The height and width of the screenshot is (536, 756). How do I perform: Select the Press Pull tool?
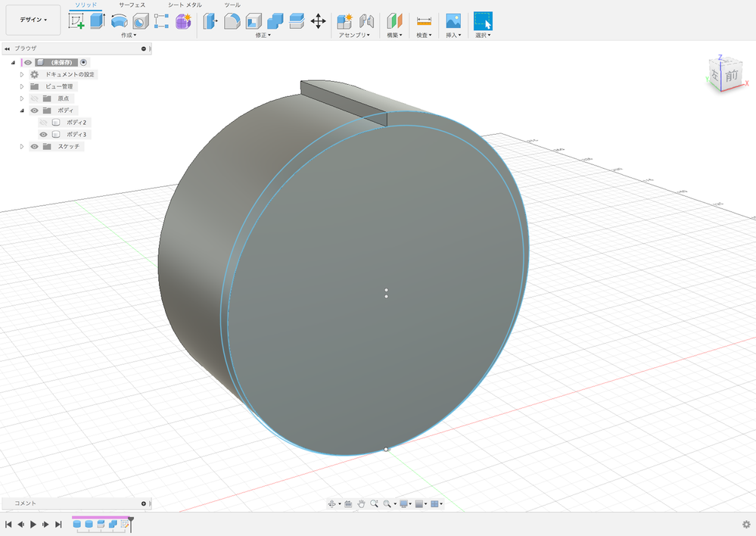tap(210, 21)
